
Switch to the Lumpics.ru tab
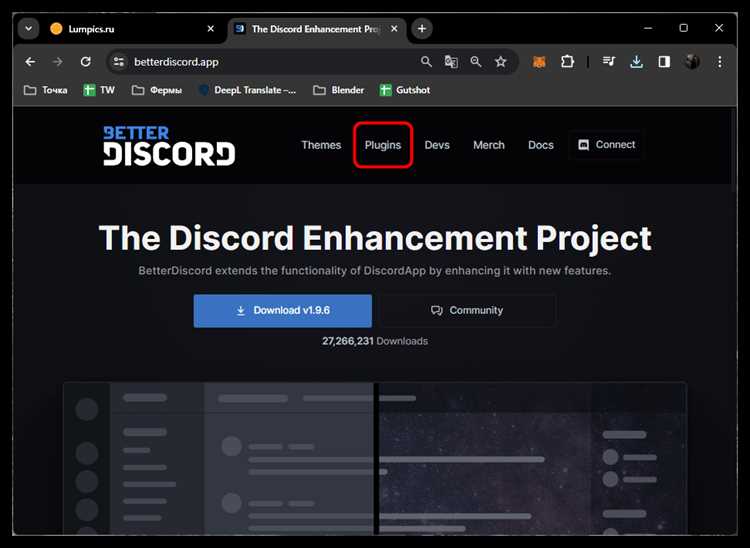129,29
